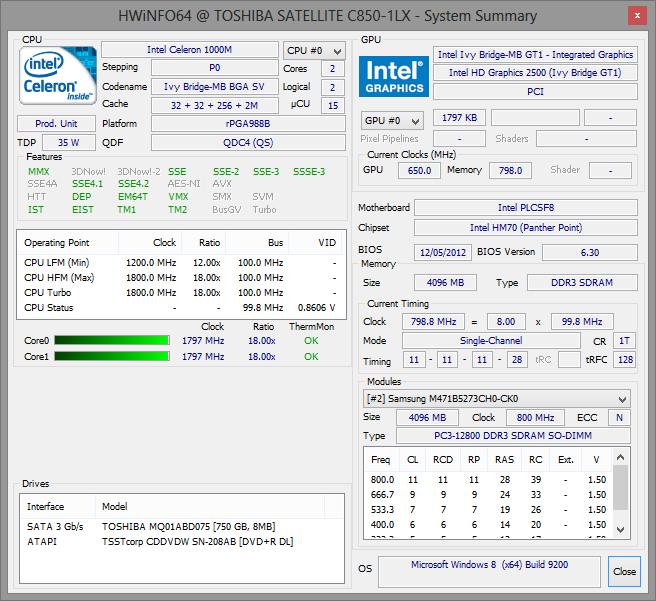This screenshot has width=656, height=601.
Task: Click the CR 1T field
Action: pos(624,341)
